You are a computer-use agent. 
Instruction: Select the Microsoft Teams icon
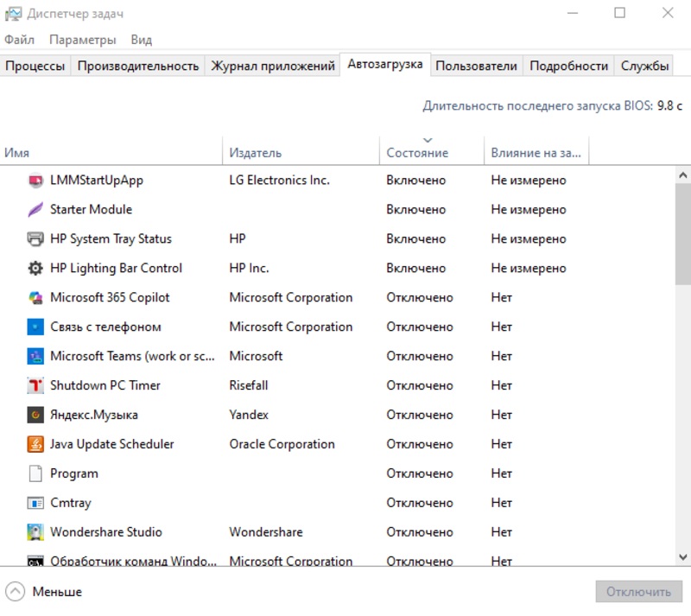point(35,357)
